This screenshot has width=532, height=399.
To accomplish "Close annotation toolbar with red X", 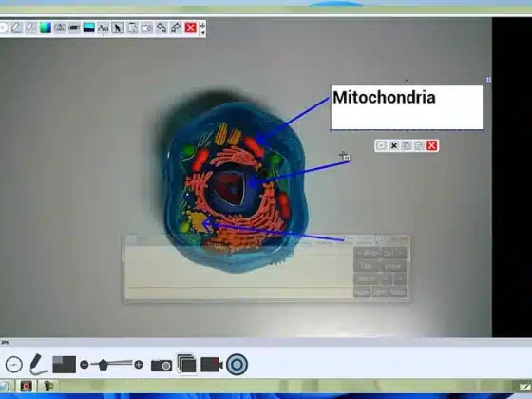I will point(190,28).
